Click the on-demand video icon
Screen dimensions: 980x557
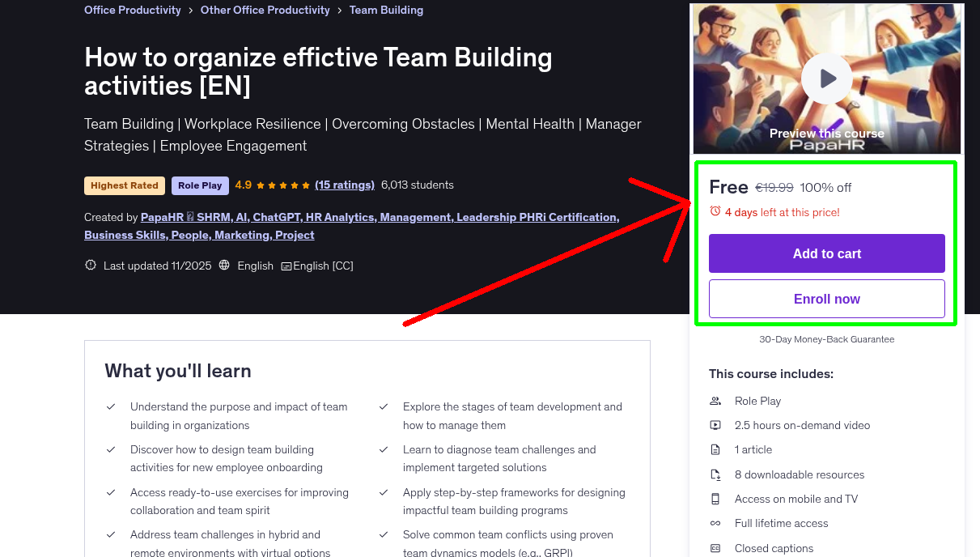[x=715, y=425]
